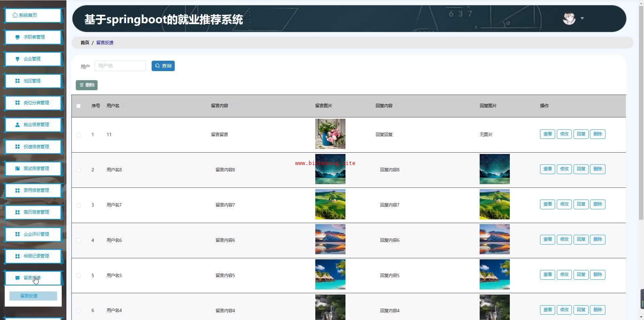
Task: Click the page's vertical scrollbar thumb
Action: click(641, 112)
